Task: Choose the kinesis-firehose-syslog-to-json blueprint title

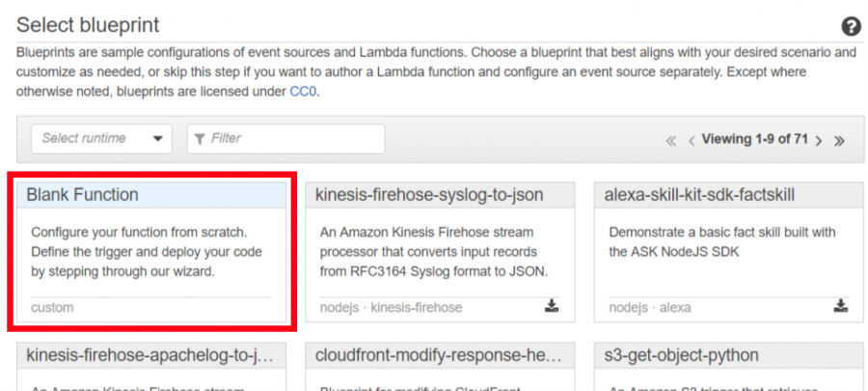Action: [x=429, y=195]
